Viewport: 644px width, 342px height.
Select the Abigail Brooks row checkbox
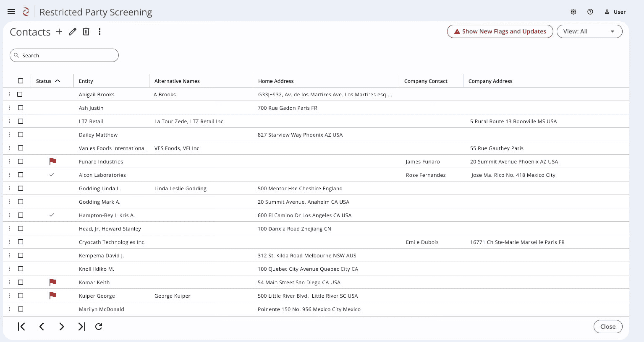pyautogui.click(x=20, y=94)
